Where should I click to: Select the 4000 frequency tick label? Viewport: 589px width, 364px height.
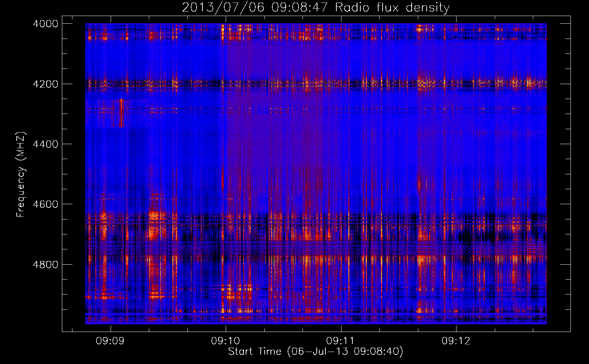click(x=46, y=24)
